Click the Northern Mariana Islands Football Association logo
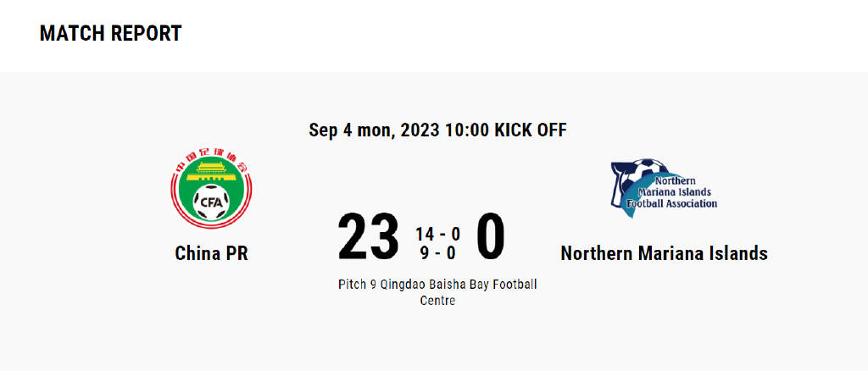 click(664, 188)
